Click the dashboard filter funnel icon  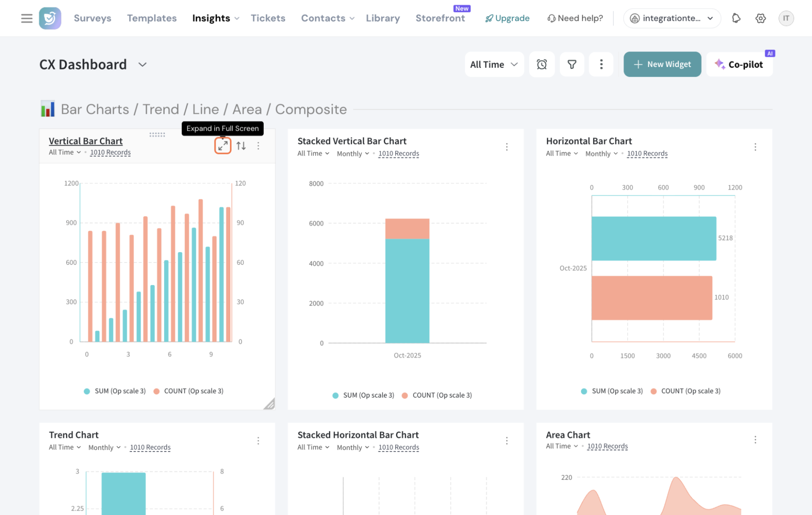[x=572, y=64]
